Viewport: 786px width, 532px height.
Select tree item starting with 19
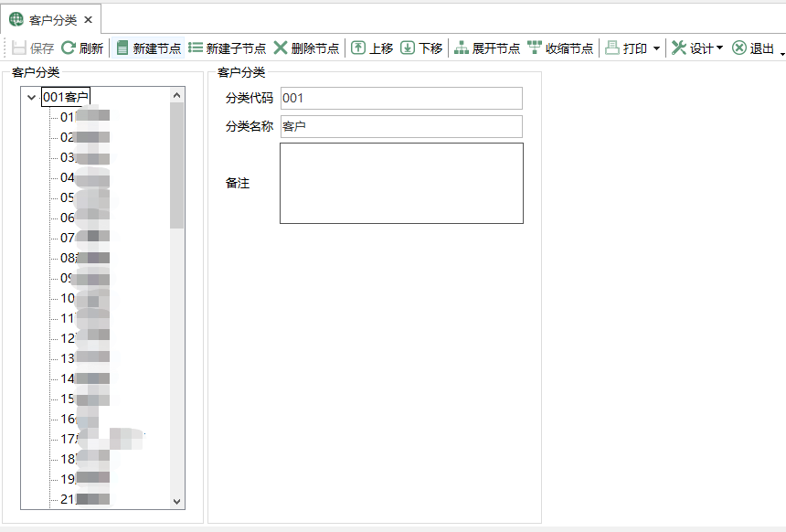85,479
